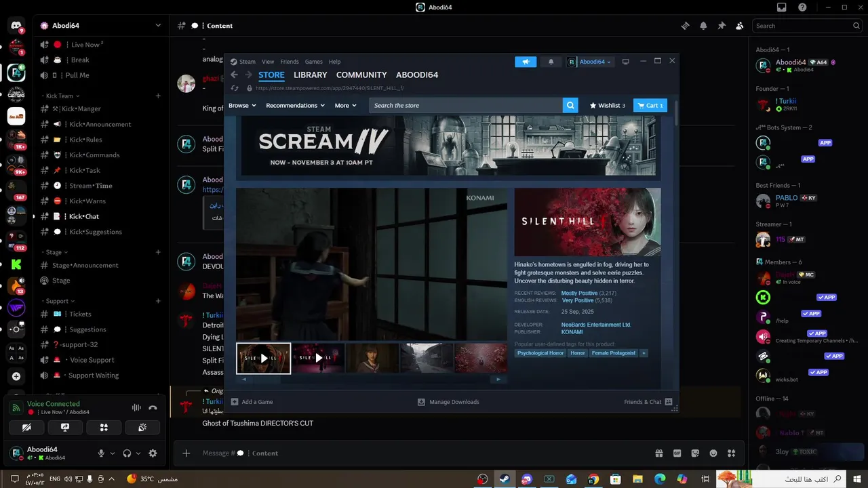Open Microsoft Edge from Windows taskbar
The width and height of the screenshot is (868, 488).
pos(660,479)
